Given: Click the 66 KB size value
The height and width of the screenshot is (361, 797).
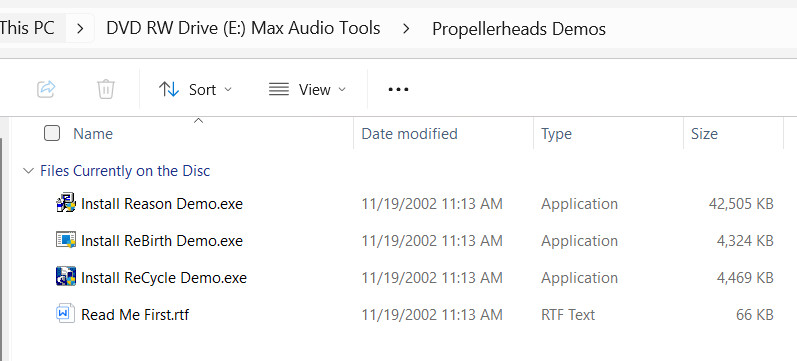Looking at the screenshot, I should pos(755,314).
